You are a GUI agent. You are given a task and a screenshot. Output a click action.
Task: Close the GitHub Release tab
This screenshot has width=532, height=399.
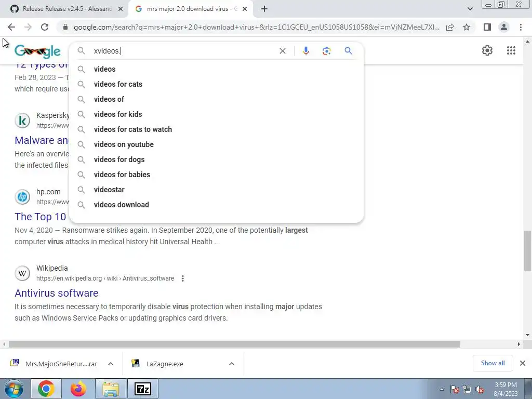[x=121, y=9]
